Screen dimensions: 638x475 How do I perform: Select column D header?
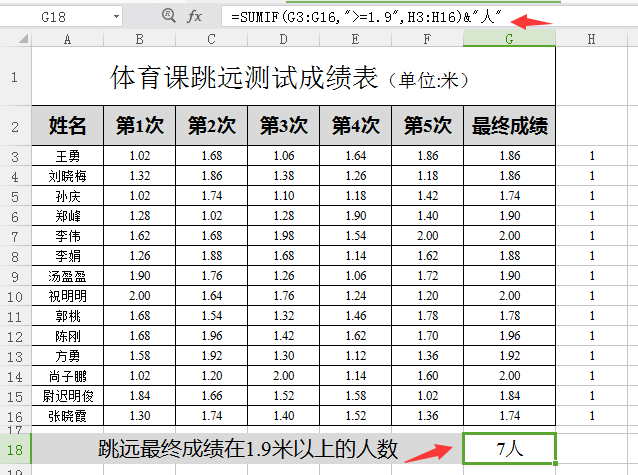coord(284,39)
